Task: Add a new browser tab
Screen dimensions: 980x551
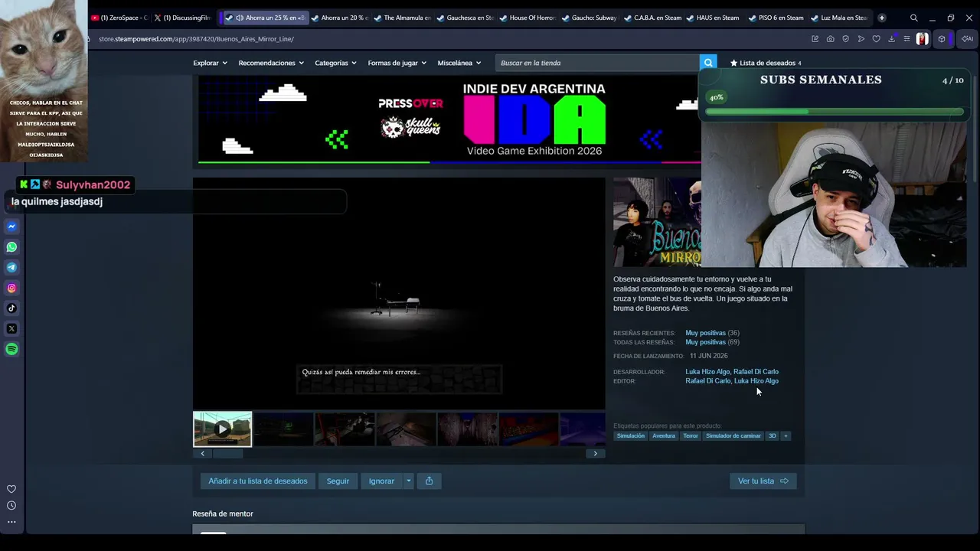Action: point(881,18)
